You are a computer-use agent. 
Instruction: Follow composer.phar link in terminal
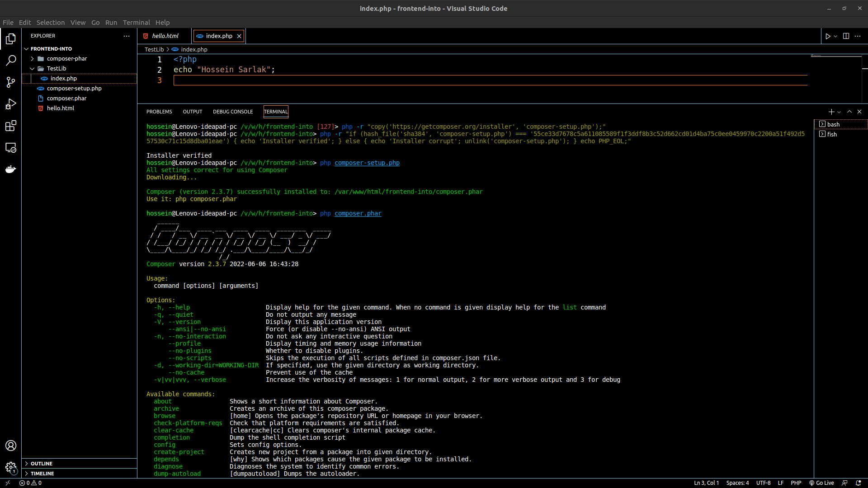(358, 214)
